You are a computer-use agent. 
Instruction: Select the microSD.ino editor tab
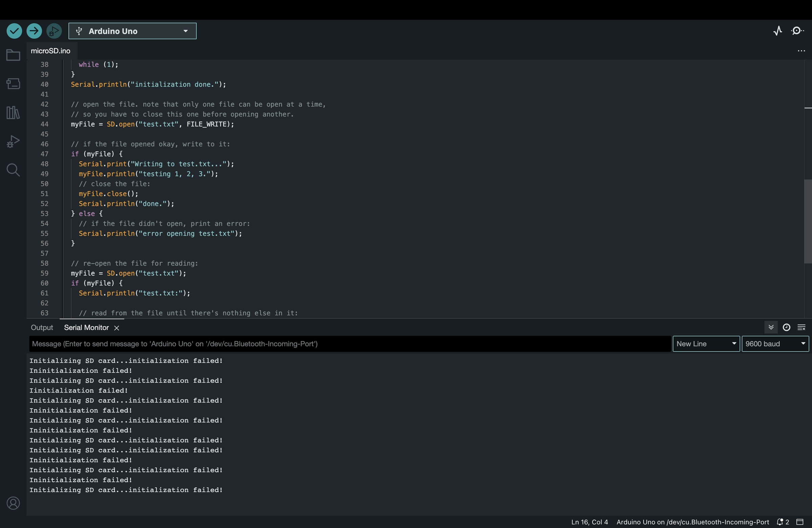coord(50,51)
